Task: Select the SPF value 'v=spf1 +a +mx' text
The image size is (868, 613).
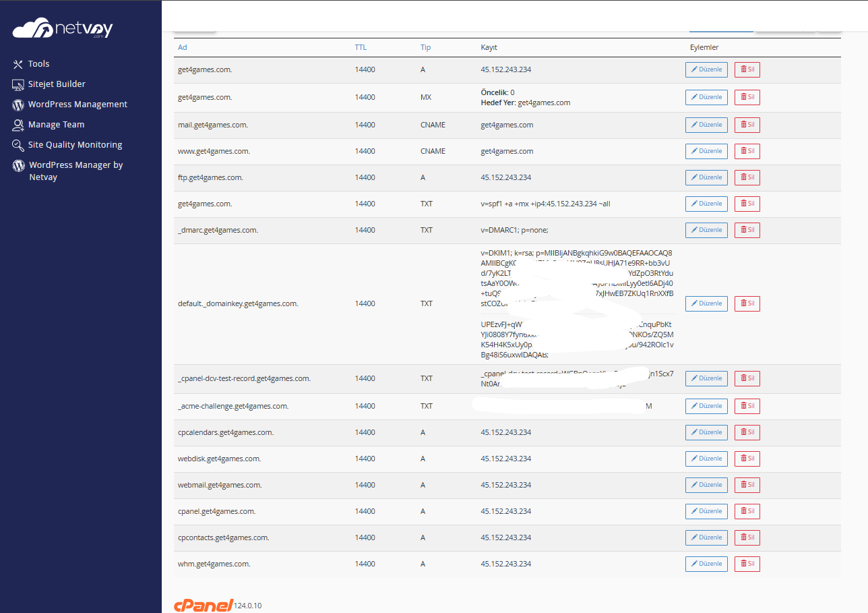Action: (x=507, y=204)
